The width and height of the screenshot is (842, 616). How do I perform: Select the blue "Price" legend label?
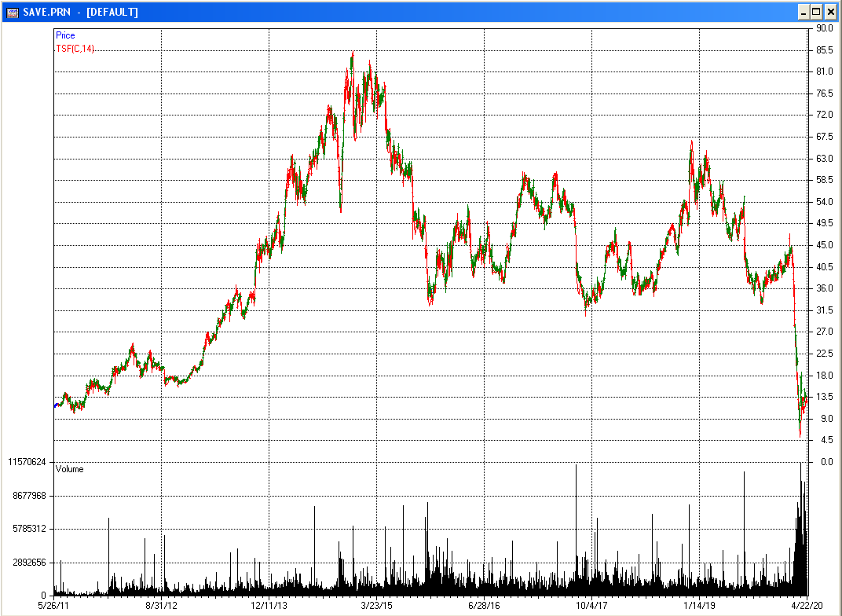[x=65, y=35]
